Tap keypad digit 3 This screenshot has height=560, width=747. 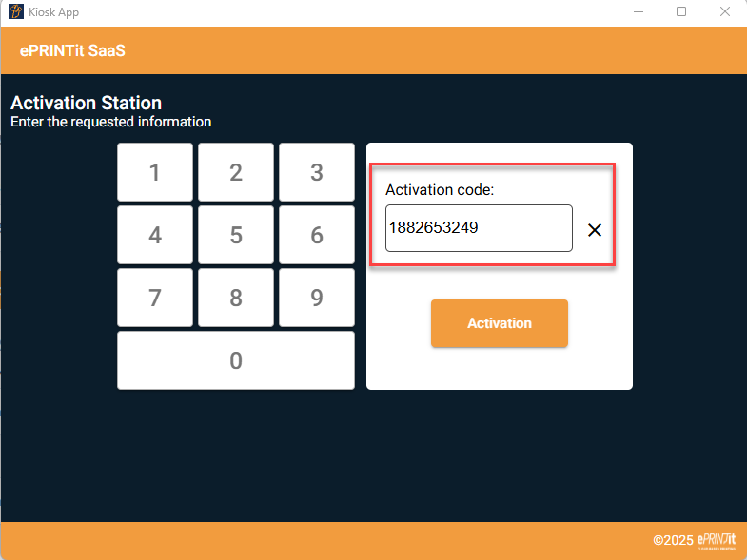tap(317, 172)
